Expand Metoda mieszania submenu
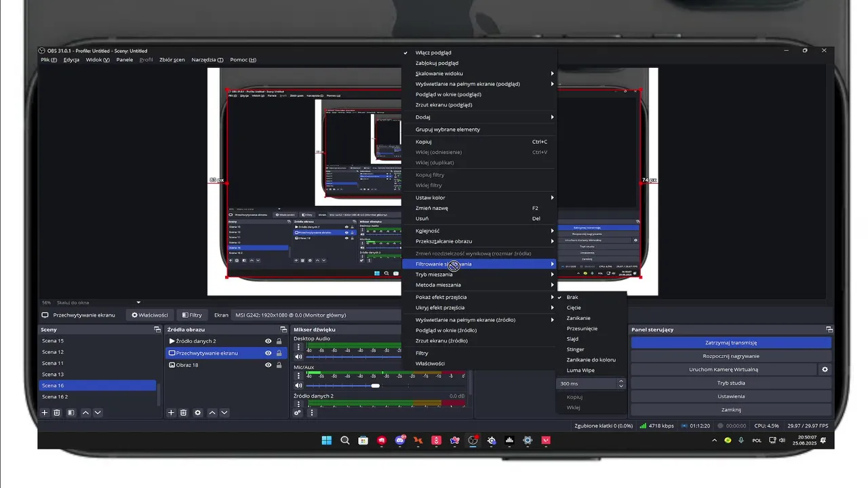 click(x=479, y=285)
